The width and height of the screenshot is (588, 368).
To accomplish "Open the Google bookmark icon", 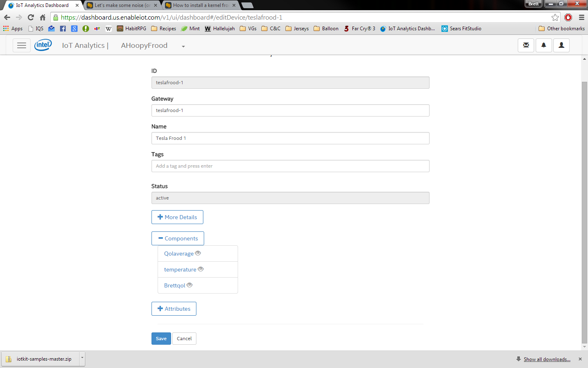I will (74, 29).
